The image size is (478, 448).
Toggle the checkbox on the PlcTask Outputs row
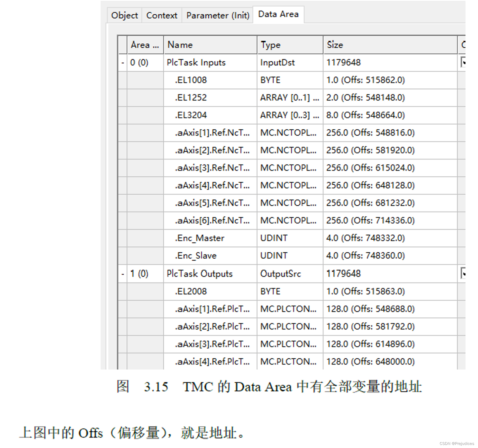click(464, 273)
